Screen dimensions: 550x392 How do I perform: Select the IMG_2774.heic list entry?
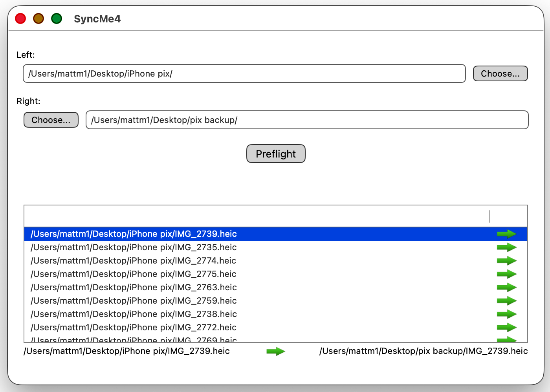click(134, 261)
